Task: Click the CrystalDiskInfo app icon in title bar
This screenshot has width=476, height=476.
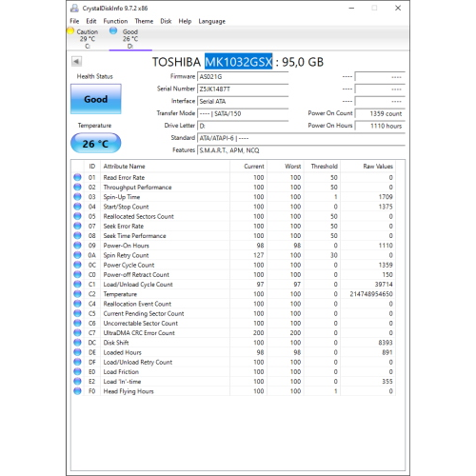Action: 74,9
